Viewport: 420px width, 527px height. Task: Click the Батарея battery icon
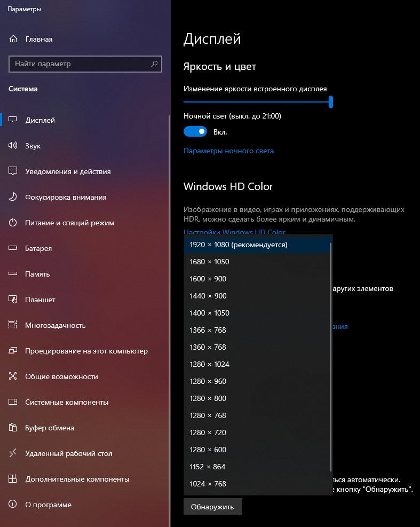tap(13, 248)
